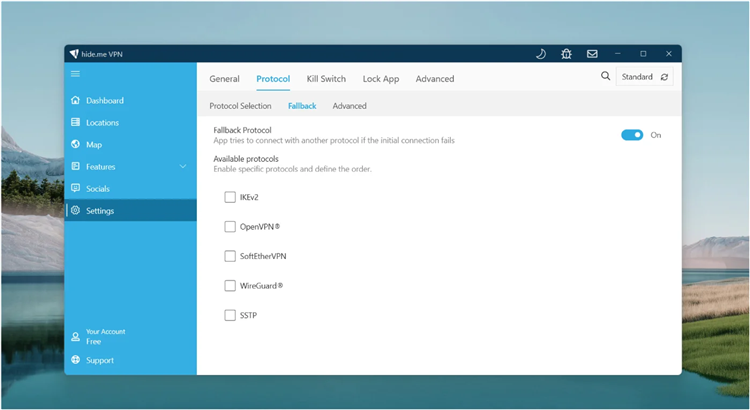The image size is (750, 410).
Task: Click the search magnifier icon
Action: pos(606,76)
